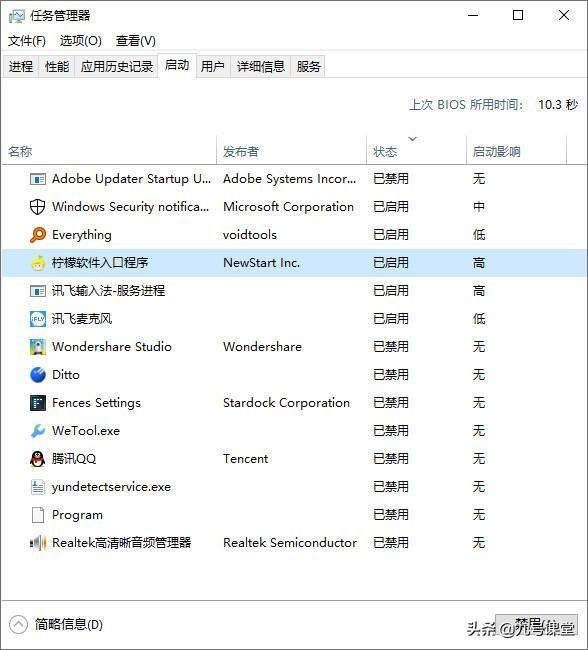Switch to the 详细信息 tab
588x650 pixels.
click(260, 66)
